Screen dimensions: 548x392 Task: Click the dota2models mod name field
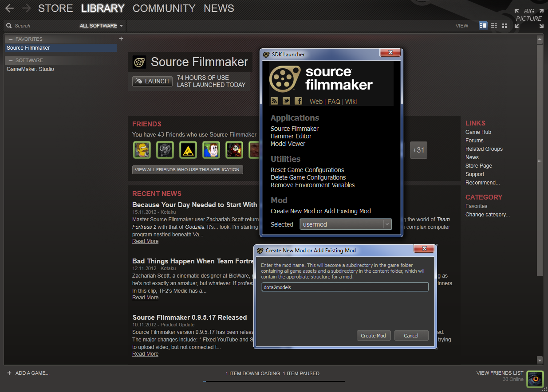(x=345, y=287)
